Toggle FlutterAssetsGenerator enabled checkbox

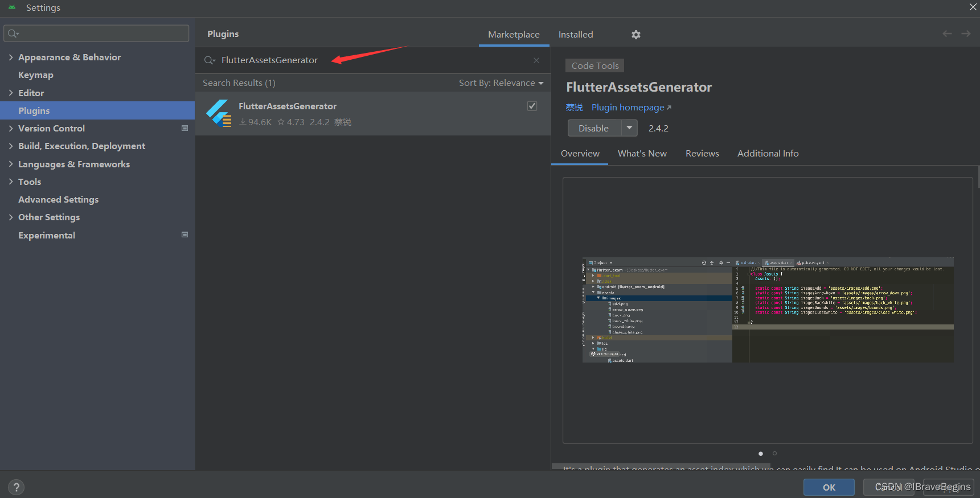click(x=532, y=106)
